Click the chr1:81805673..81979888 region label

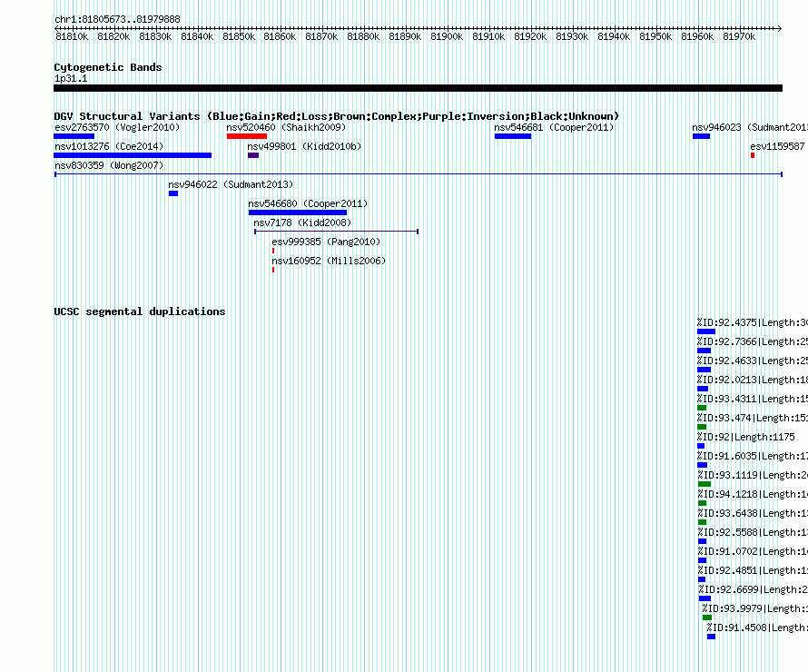pos(117,19)
